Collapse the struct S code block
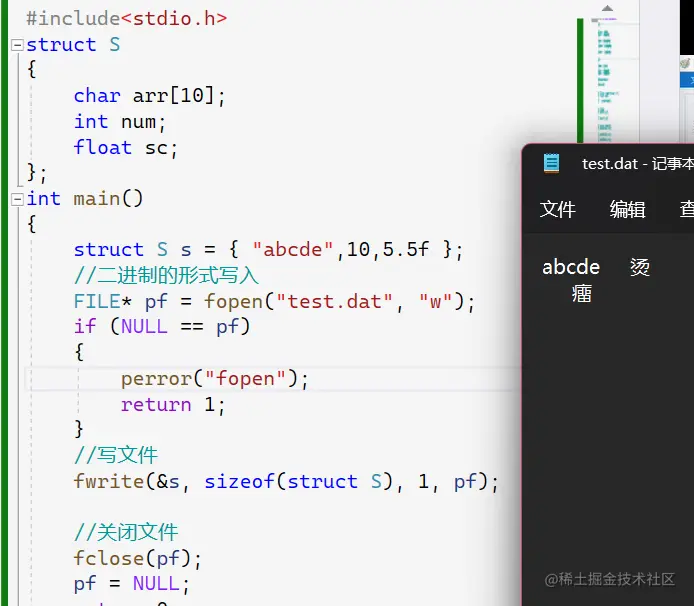The width and height of the screenshot is (694, 606). 17,45
